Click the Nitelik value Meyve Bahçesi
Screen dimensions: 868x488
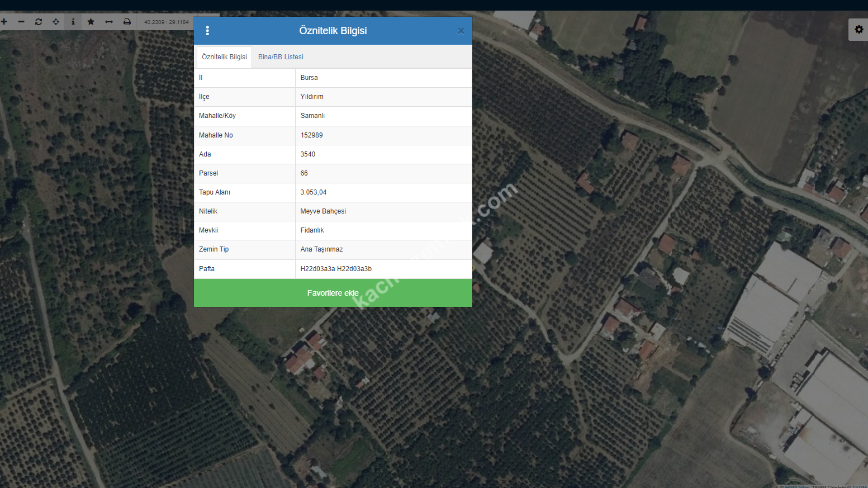(323, 211)
